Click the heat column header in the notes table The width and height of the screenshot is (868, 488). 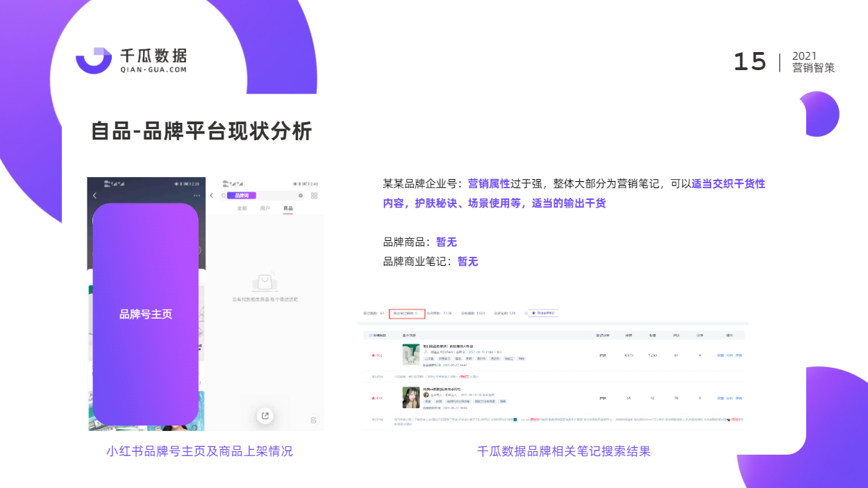(376, 335)
